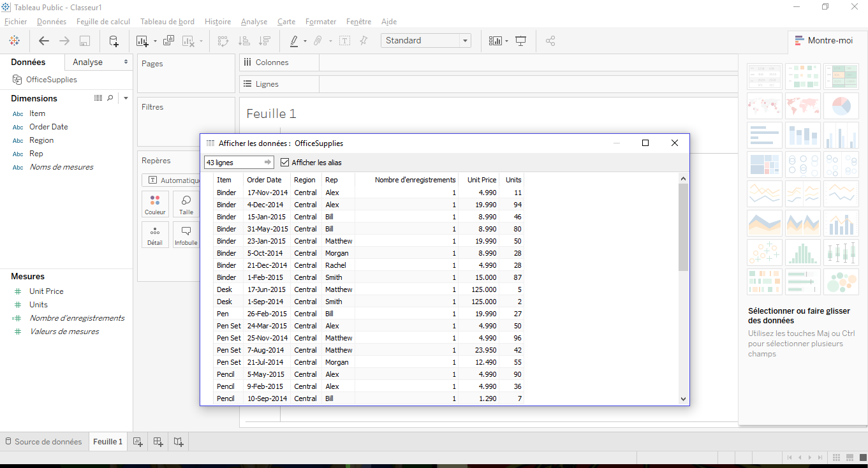Screen dimensions: 868x468
Task: Click the Infobulle mark property
Action: pos(186,234)
